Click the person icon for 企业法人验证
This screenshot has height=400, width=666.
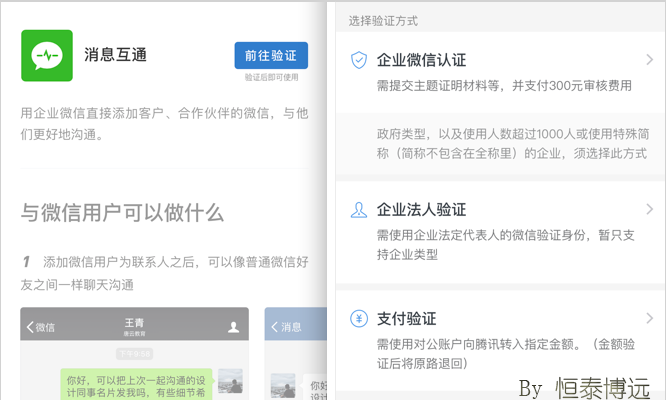[x=359, y=210]
